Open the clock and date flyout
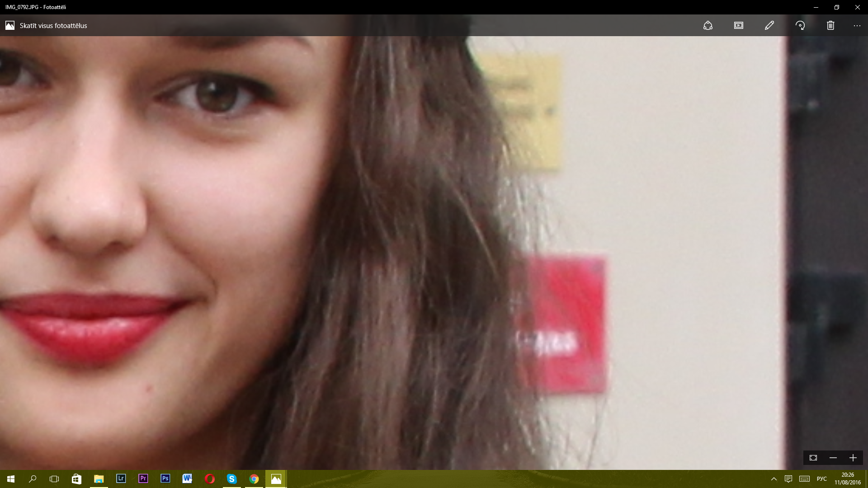The image size is (868, 488). (x=848, y=479)
